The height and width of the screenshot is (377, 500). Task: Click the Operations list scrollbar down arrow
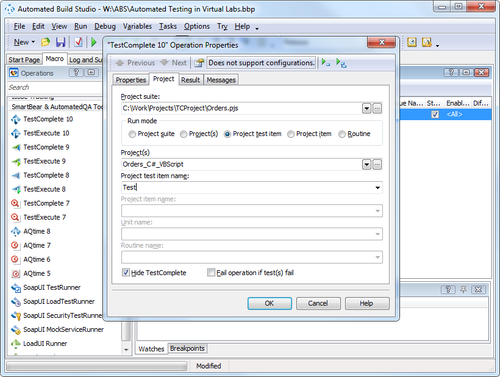tap(126, 349)
